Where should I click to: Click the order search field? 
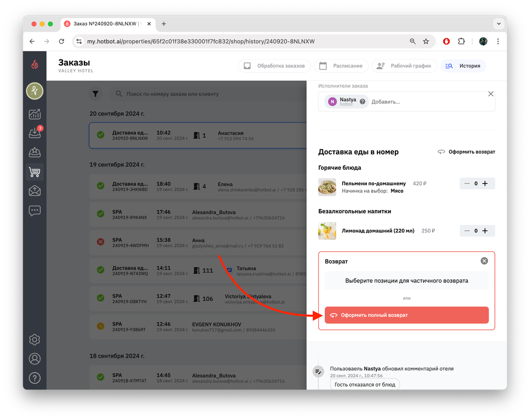click(208, 94)
